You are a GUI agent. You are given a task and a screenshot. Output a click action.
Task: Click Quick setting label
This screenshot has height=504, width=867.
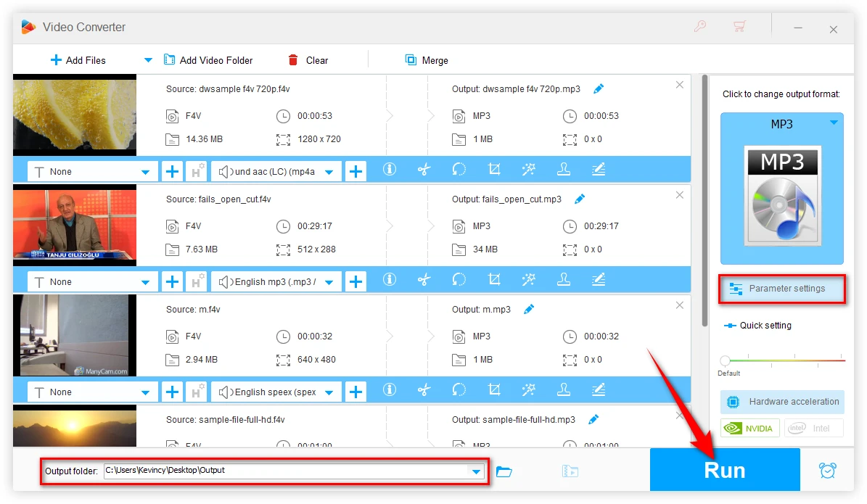coord(765,326)
